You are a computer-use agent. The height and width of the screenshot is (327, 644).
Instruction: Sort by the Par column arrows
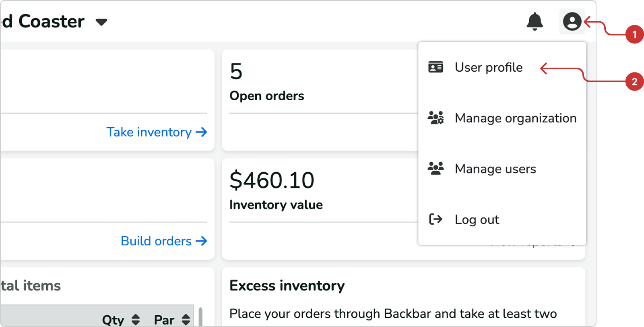tap(186, 320)
